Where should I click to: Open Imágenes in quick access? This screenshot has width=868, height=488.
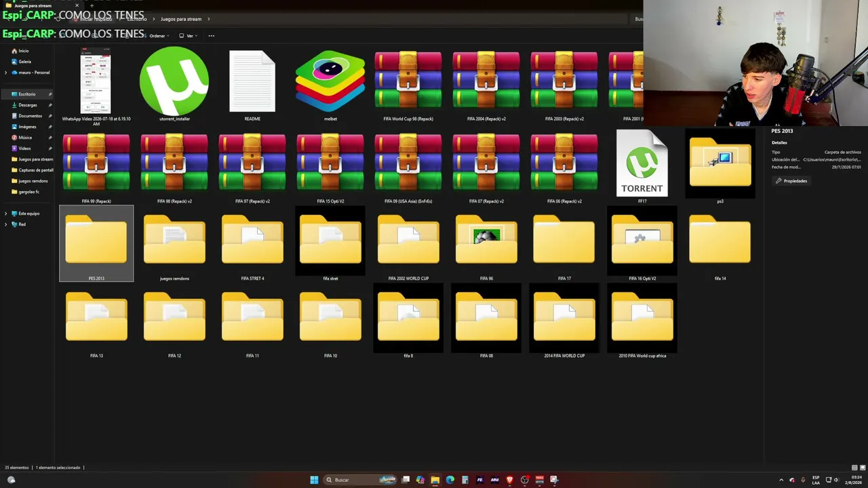(27, 127)
